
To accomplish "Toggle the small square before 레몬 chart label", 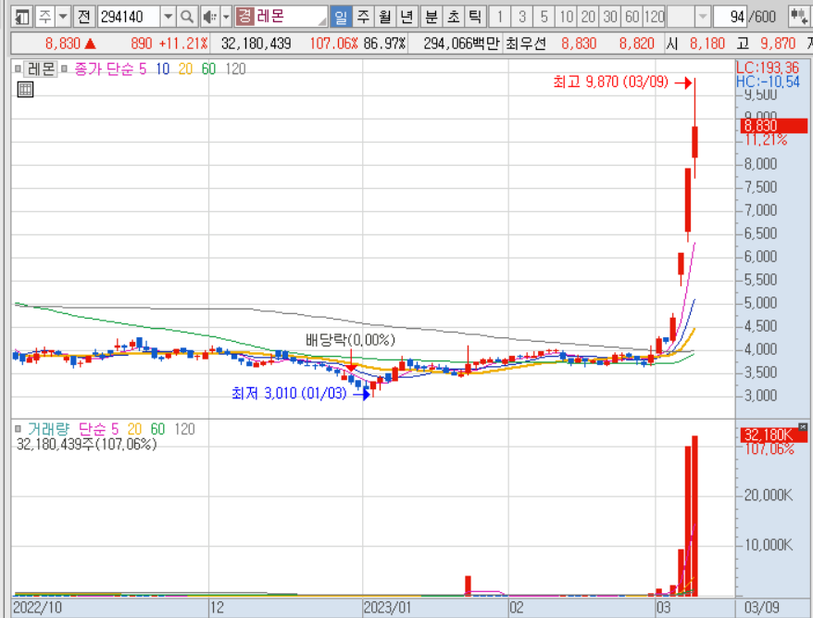I will (x=18, y=68).
